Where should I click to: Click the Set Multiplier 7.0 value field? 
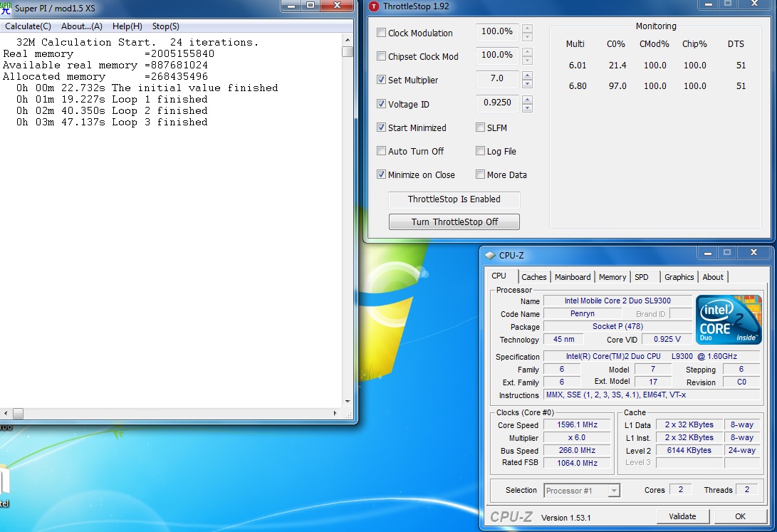pyautogui.click(x=497, y=79)
